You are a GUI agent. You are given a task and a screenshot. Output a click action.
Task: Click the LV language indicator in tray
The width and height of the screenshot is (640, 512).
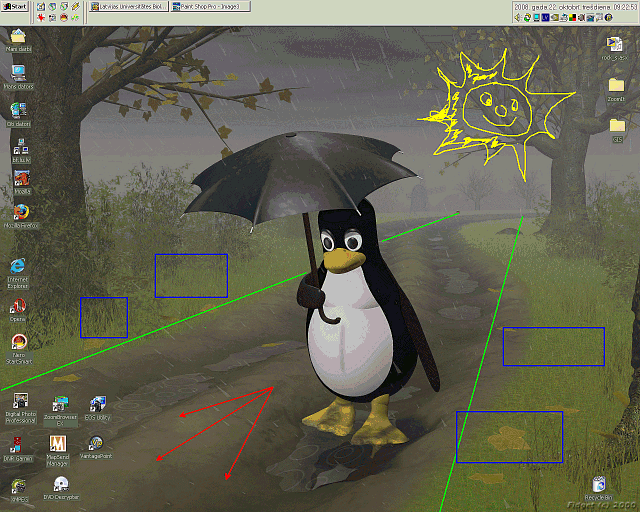[x=546, y=18]
